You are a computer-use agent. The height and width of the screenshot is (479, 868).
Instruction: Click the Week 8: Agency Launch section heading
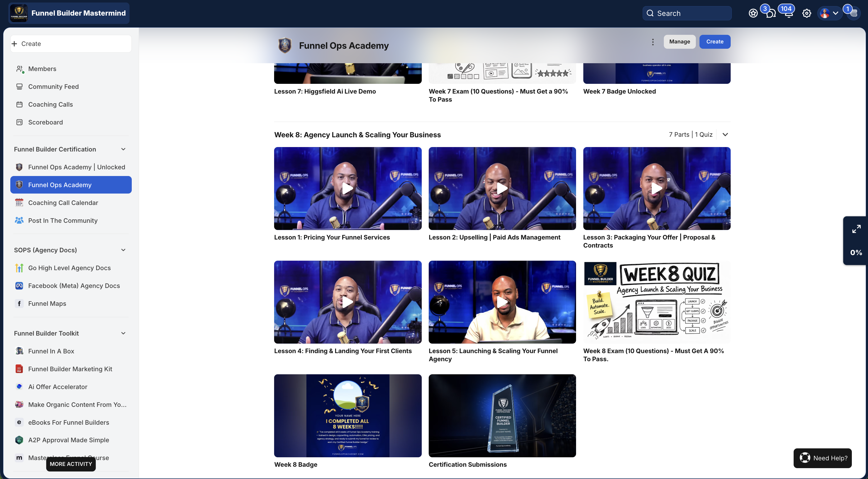(x=357, y=135)
